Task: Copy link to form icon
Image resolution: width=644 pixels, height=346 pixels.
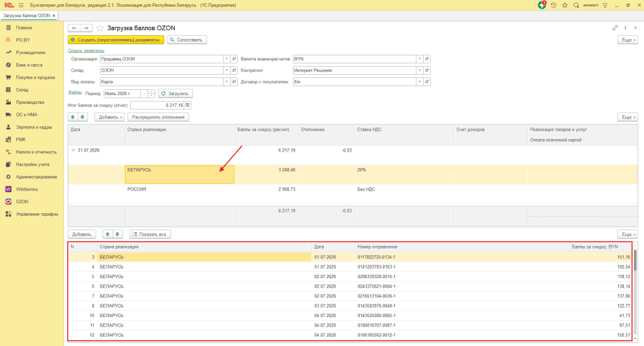Action: 615,28
